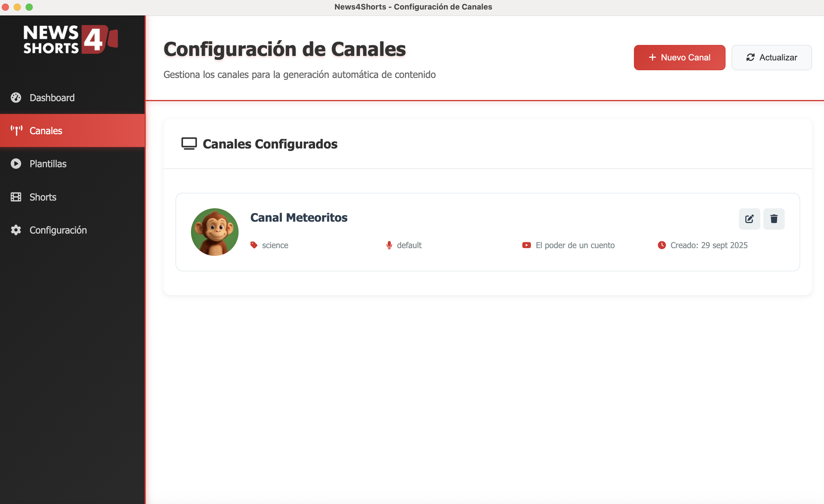Viewport: 824px width, 504px height.
Task: Click the Canales Configurados heading
Action: coord(270,144)
